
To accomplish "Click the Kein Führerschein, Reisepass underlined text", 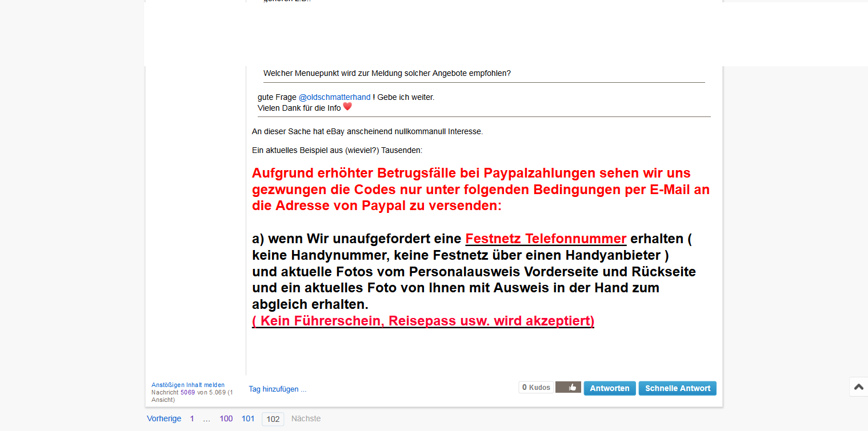I will [x=423, y=321].
